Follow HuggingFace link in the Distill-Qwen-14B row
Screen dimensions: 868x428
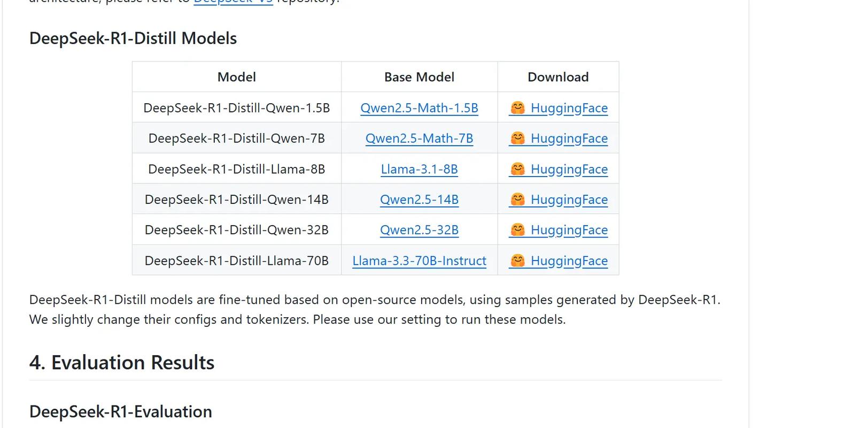click(558, 200)
